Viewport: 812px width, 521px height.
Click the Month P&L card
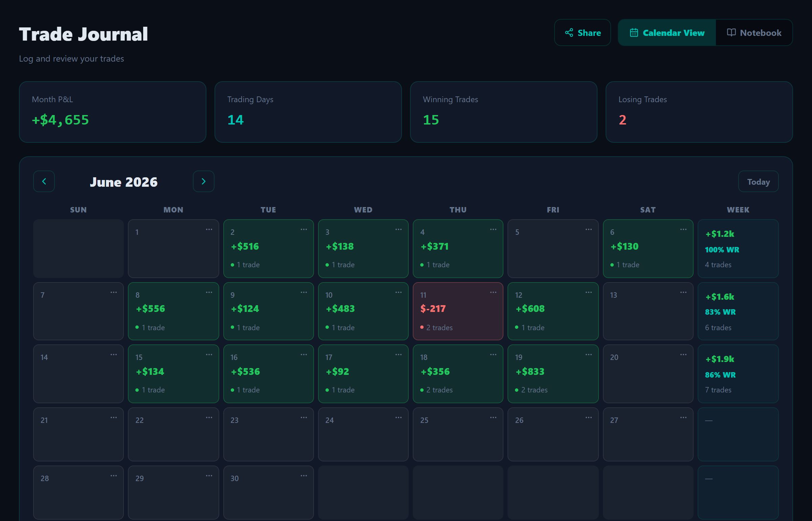(x=113, y=112)
